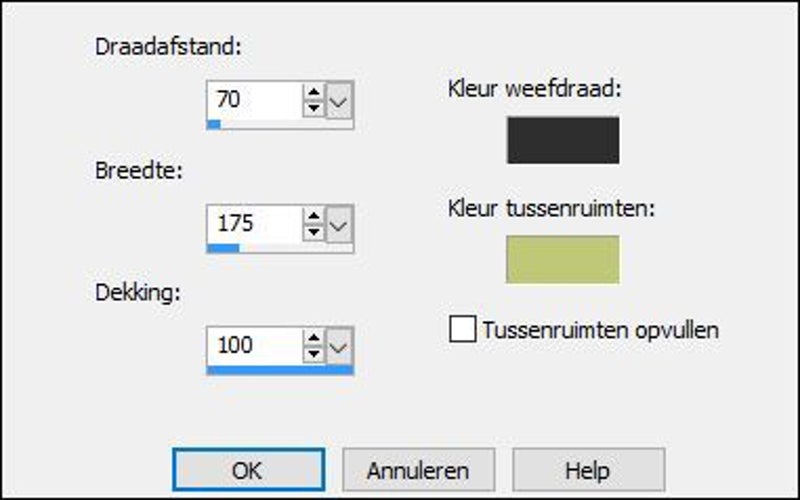Enable Tussenruimten opvullen checkbox
This screenshot has width=800, height=500.
(463, 329)
